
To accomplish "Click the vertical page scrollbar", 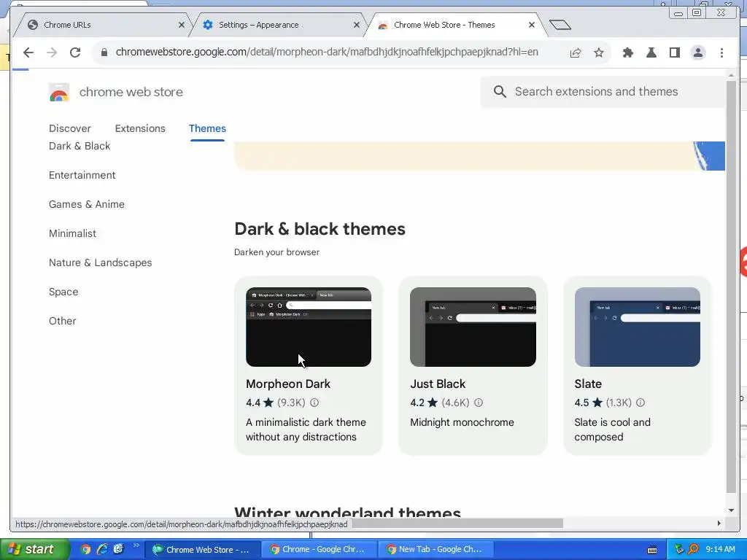I will coord(731,287).
